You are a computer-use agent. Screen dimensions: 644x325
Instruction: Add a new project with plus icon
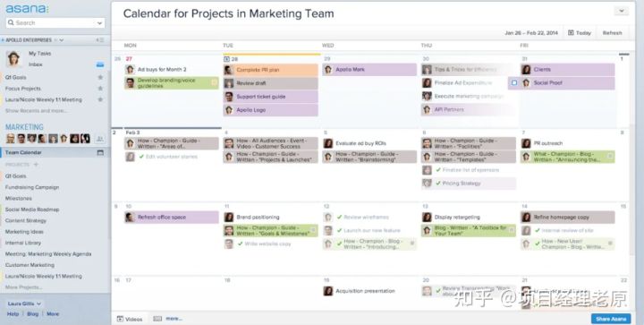click(36, 165)
